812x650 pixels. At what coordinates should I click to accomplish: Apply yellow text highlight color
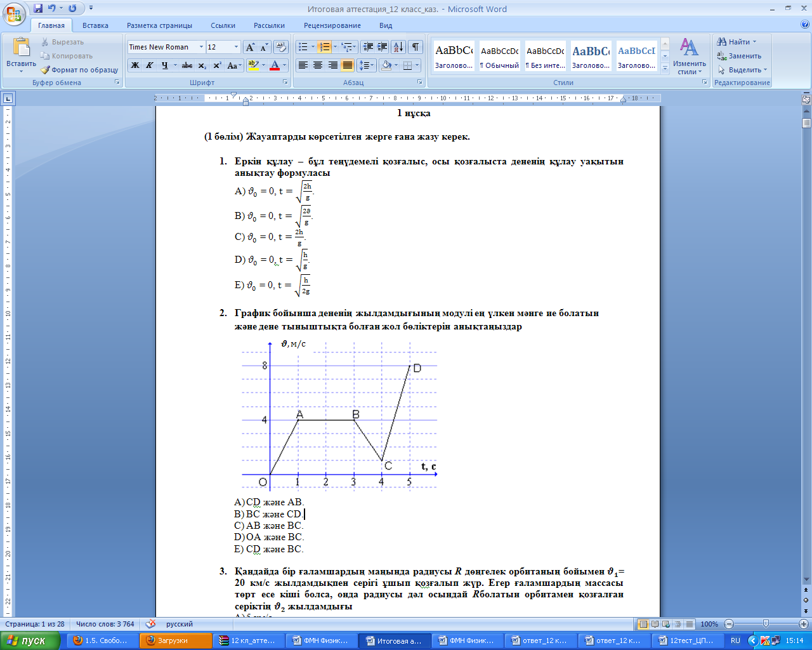(x=253, y=65)
